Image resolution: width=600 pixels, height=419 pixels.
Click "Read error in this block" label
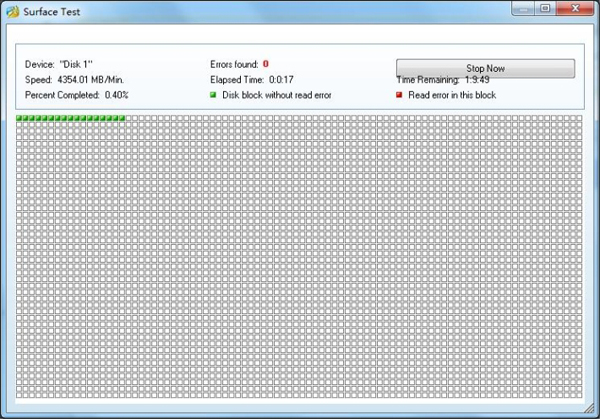point(452,95)
